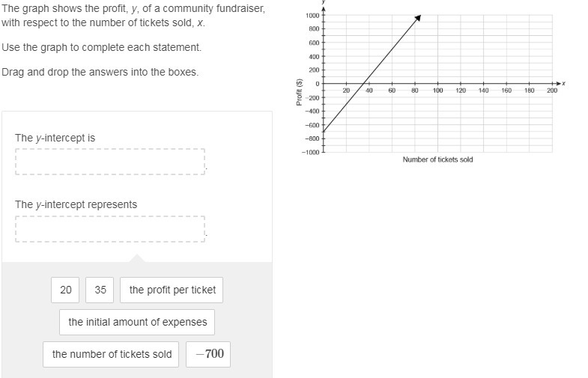Select the answer tile labeled 35

click(100, 290)
